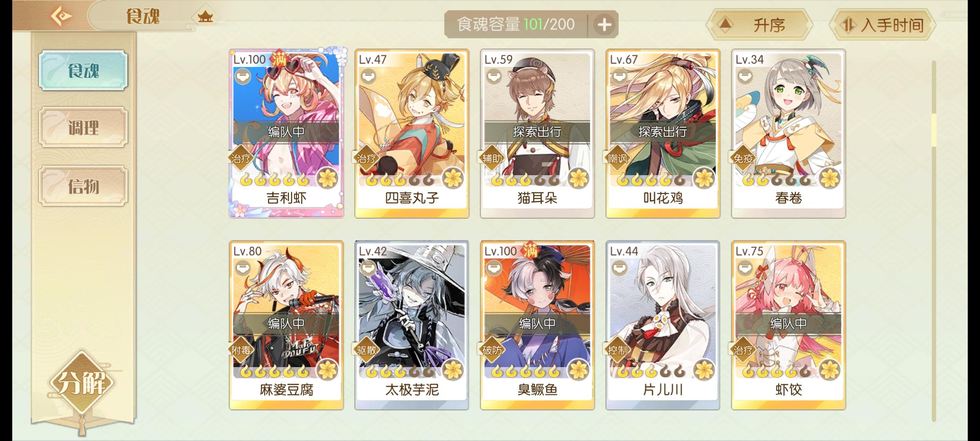
Task: Click the flower badge on 臭鳜鱼 card
Action: pos(579,370)
